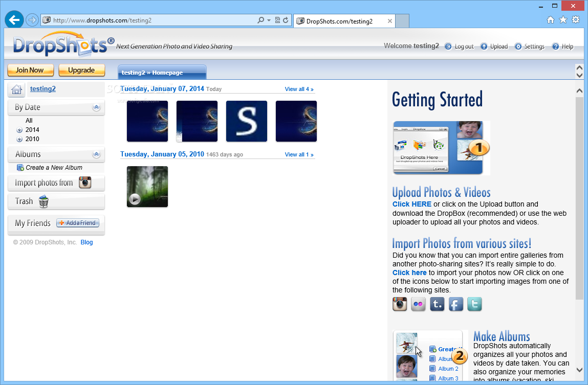The width and height of the screenshot is (588, 385).
Task: Click View all 1 link
Action: tap(299, 155)
